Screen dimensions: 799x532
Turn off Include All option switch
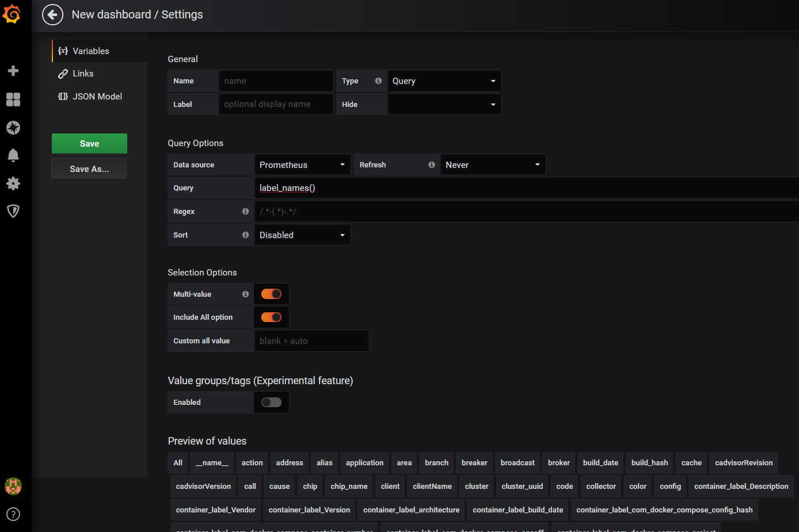271,317
